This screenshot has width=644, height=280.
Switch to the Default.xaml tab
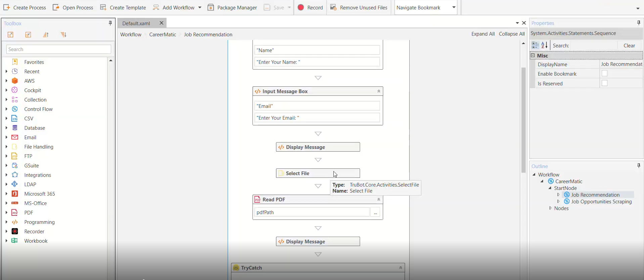(136, 23)
